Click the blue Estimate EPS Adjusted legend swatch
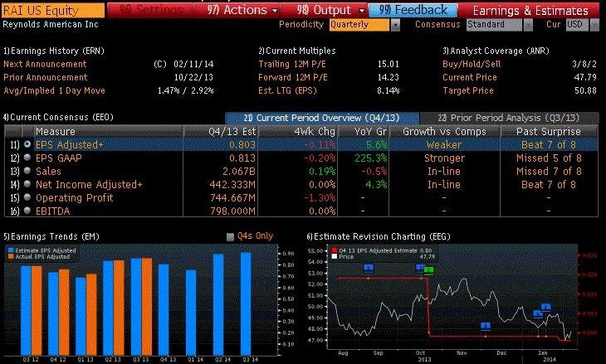 tap(11, 250)
